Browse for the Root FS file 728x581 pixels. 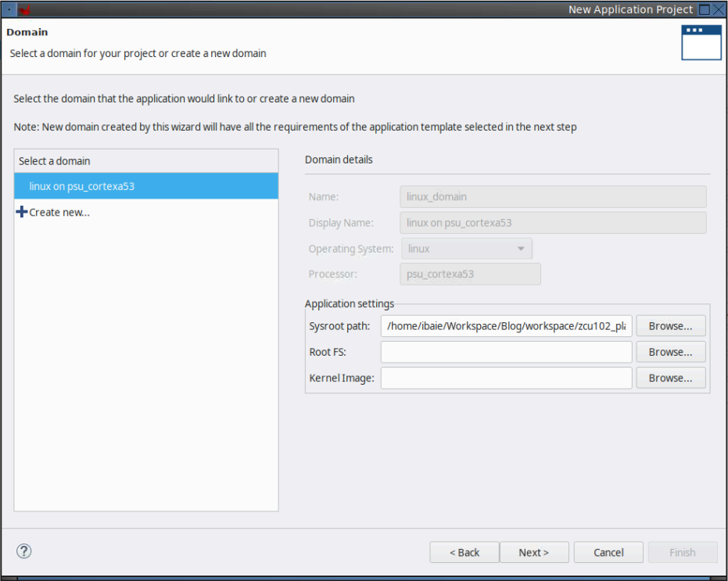[670, 352]
